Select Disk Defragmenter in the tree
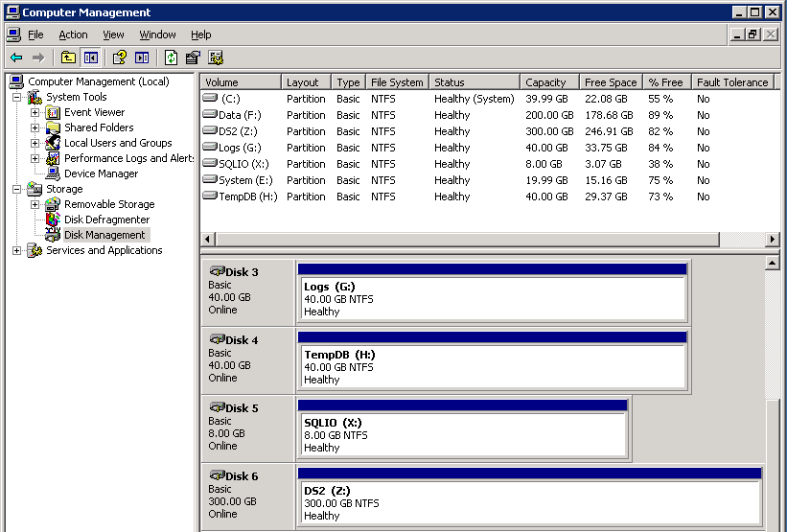 pos(106,220)
